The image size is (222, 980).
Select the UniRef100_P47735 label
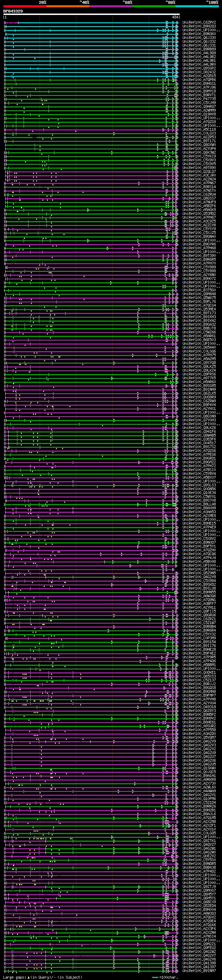(x=199, y=99)
